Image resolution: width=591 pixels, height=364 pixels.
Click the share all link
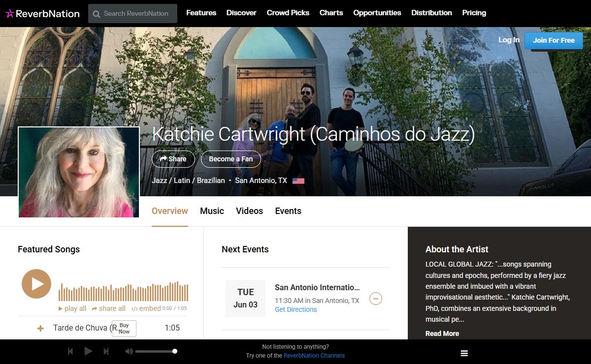point(109,308)
